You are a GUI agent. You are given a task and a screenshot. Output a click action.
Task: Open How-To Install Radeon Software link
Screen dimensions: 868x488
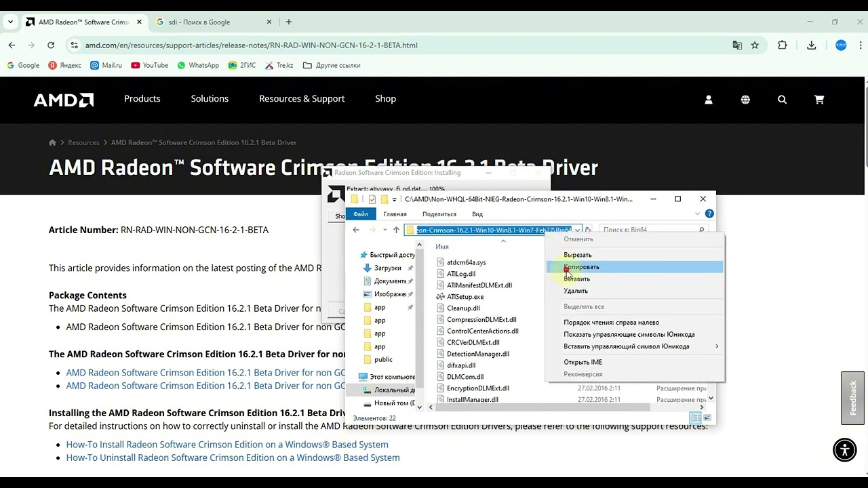[x=227, y=445]
